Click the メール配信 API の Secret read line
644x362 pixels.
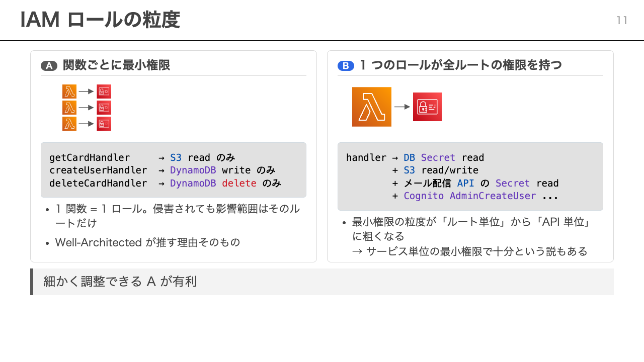tap(475, 184)
